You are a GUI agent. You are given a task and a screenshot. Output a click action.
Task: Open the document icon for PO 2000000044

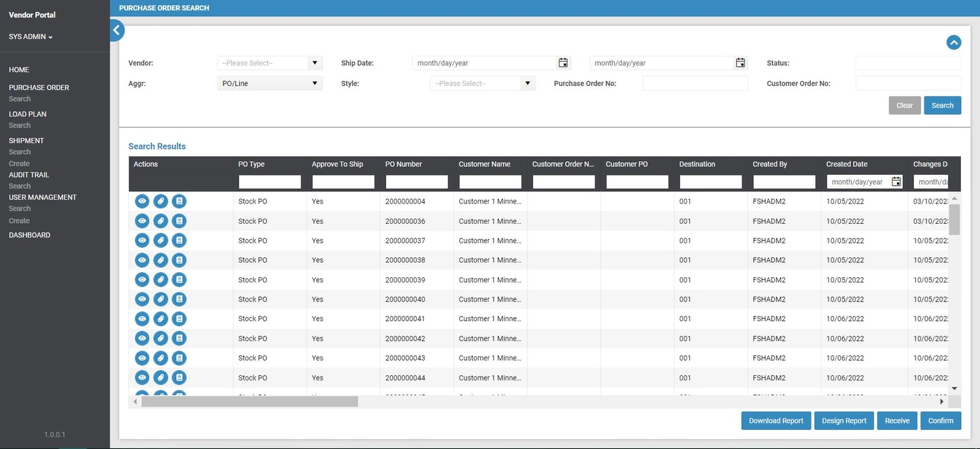point(179,377)
